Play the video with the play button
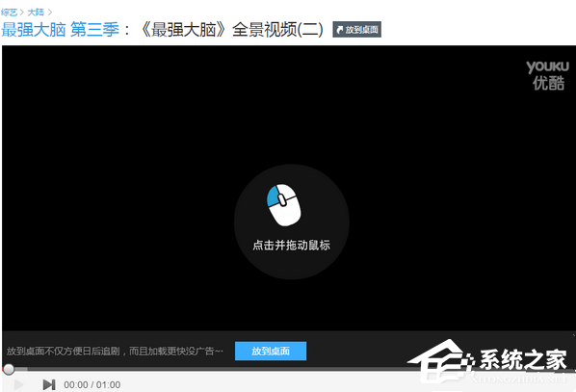Viewport: 576px width, 392px height. coord(18,384)
